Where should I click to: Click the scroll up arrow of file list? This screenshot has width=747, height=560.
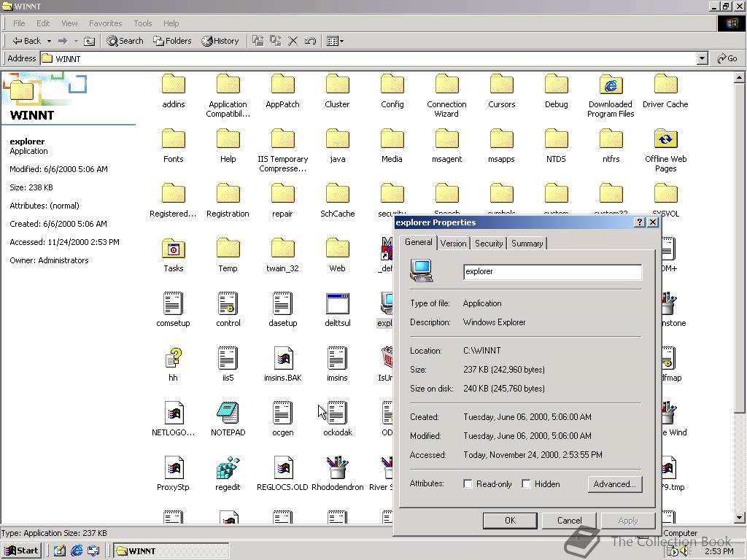pos(739,77)
